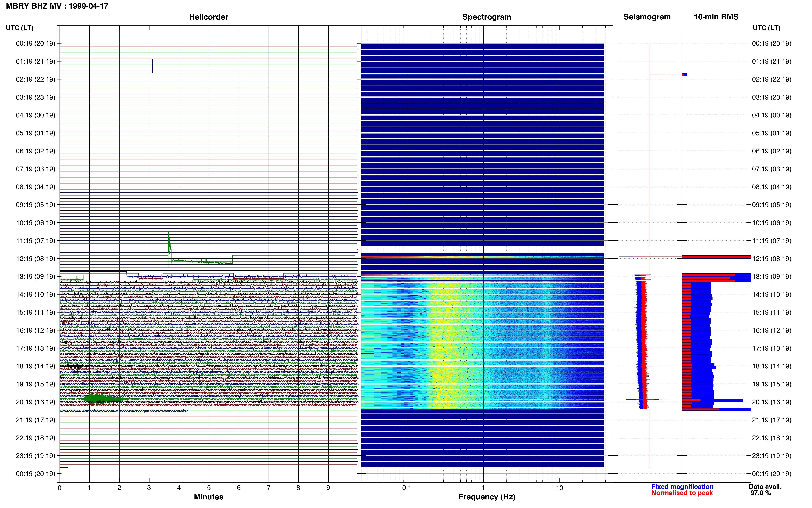This screenshot has height=508, width=812.
Task: Click the Helicorder panel heading
Action: click(209, 17)
